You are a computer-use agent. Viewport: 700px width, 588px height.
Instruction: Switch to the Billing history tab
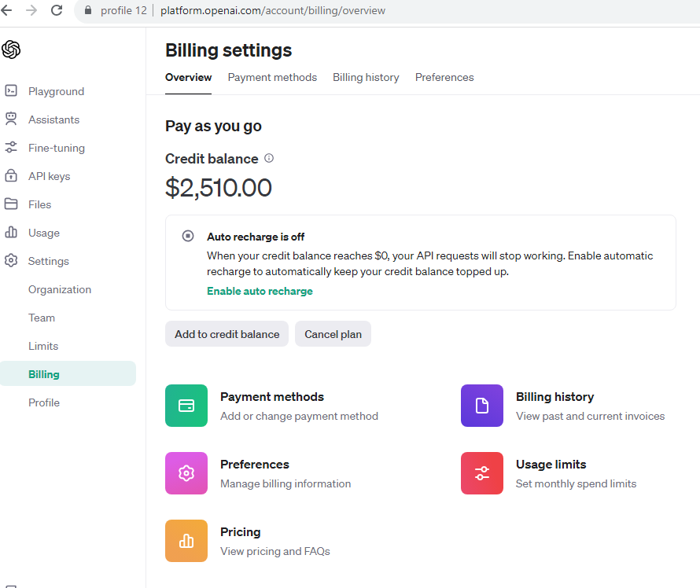pyautogui.click(x=366, y=77)
